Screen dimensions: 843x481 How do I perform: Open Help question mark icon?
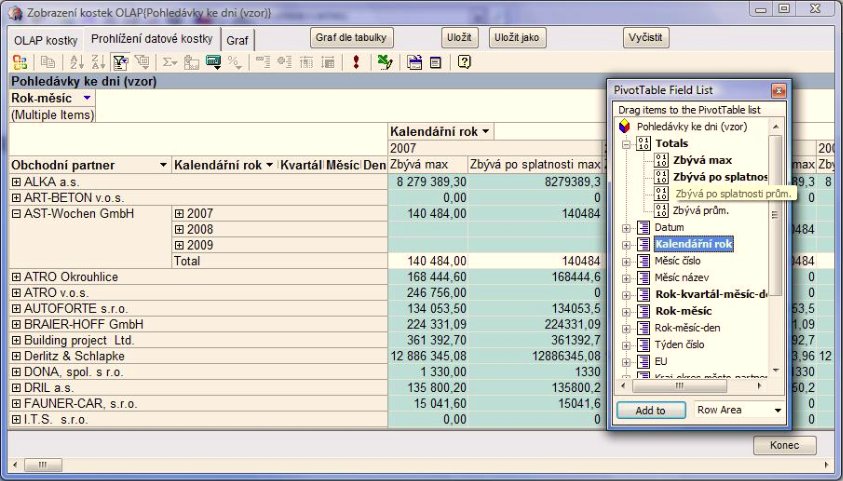tap(464, 62)
